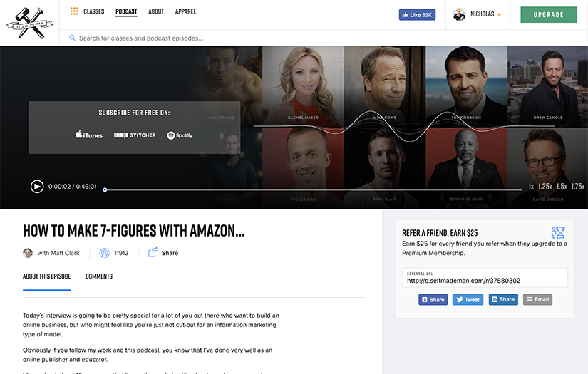Set playback speed to 1.25x

tap(545, 186)
